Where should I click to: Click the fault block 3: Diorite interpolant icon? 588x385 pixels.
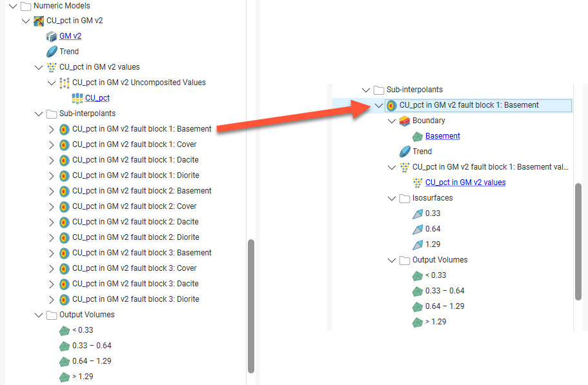pos(64,299)
